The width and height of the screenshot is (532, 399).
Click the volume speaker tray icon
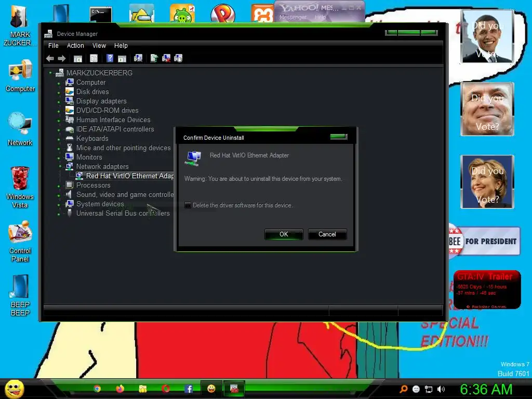[441, 389]
